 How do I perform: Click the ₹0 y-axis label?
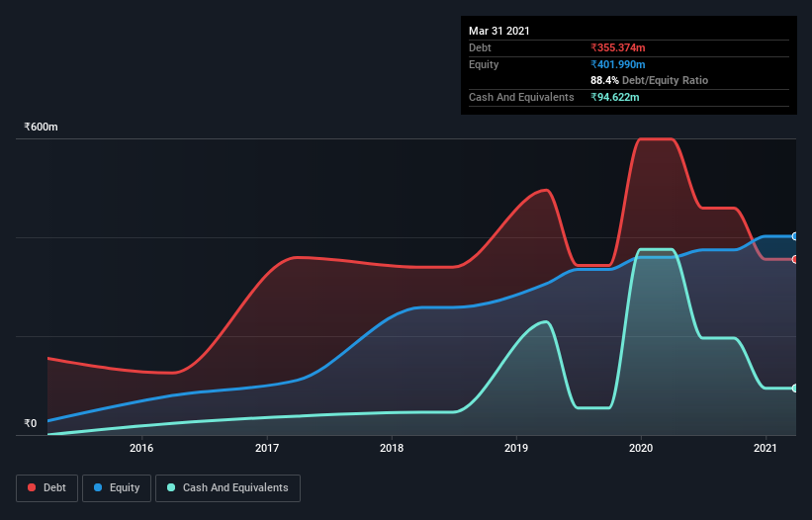point(31,423)
